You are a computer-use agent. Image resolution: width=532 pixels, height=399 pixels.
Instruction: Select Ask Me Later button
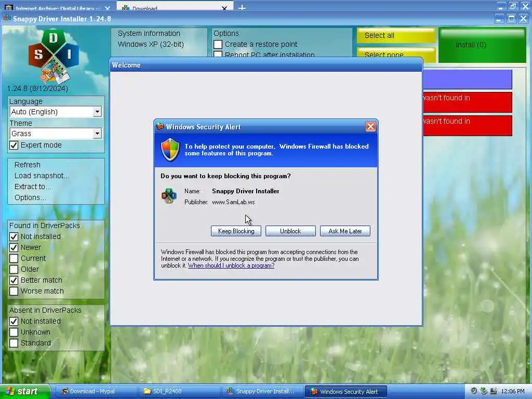(345, 231)
